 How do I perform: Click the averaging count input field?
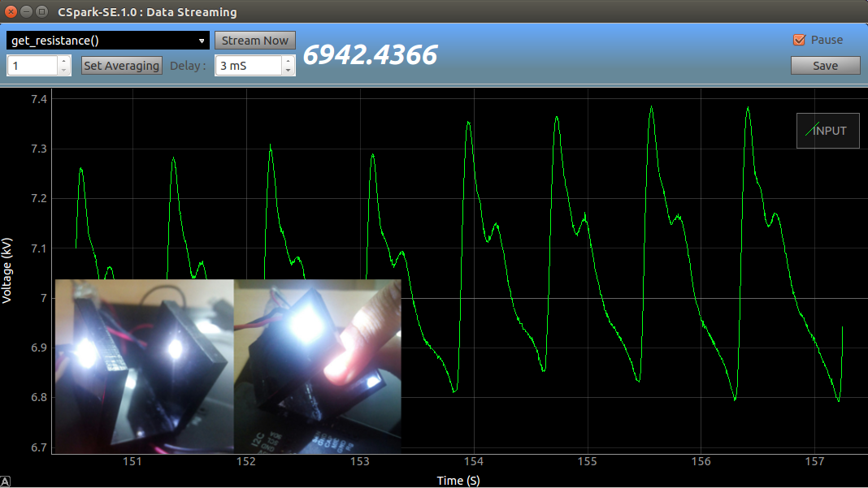(x=33, y=65)
